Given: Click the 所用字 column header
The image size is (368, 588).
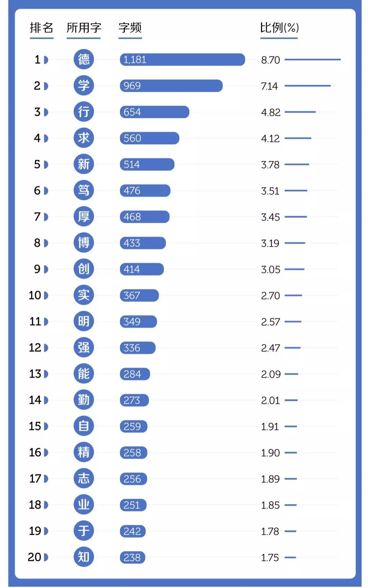Looking at the screenshot, I should (x=84, y=28).
